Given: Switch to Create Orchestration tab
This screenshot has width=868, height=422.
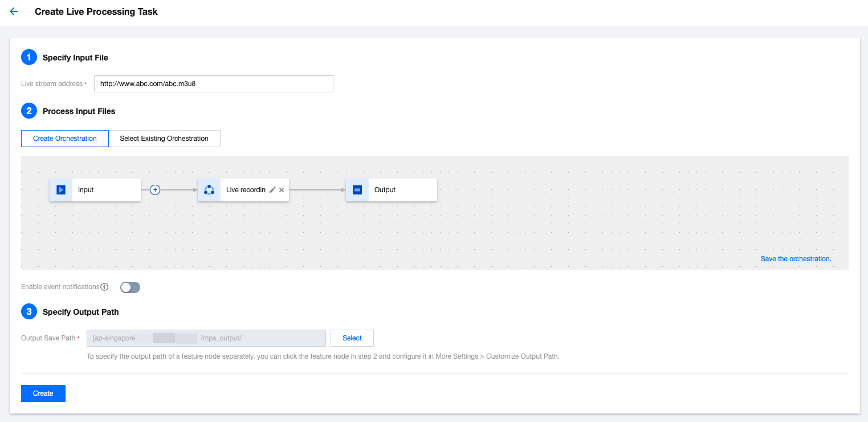Looking at the screenshot, I should pyautogui.click(x=65, y=139).
